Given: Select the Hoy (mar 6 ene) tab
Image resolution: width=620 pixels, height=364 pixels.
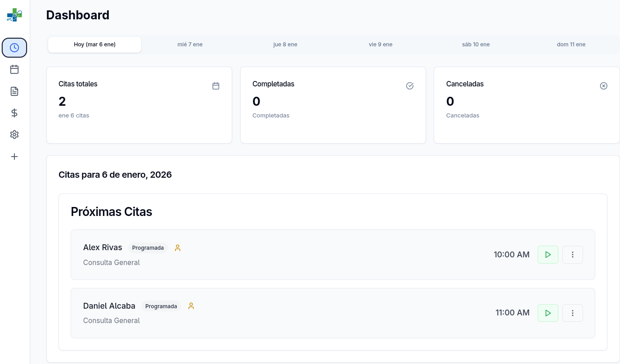Looking at the screenshot, I should (94, 45).
